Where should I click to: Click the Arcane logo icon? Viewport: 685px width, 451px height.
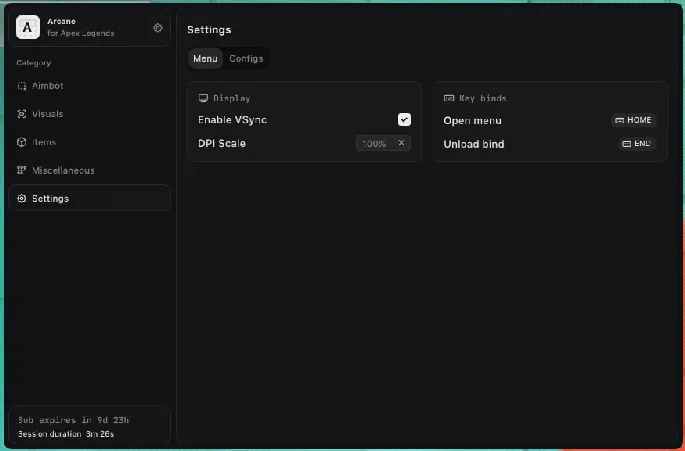click(x=29, y=27)
